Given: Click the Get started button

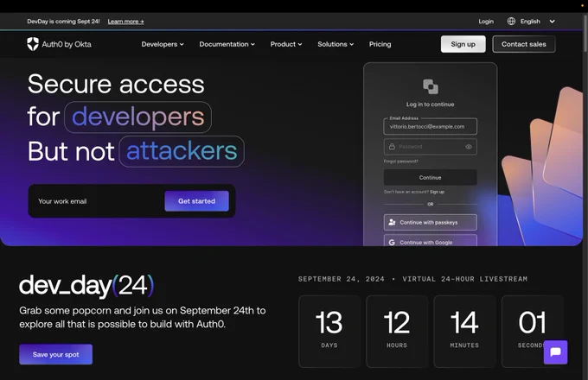Looking at the screenshot, I should [196, 201].
